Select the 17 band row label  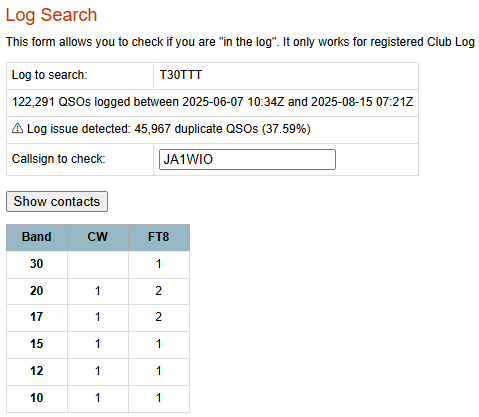pyautogui.click(x=37, y=317)
